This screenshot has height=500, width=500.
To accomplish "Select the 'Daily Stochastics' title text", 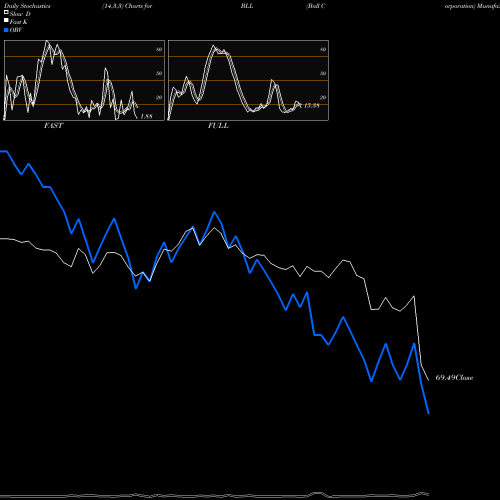I will pos(27,6).
